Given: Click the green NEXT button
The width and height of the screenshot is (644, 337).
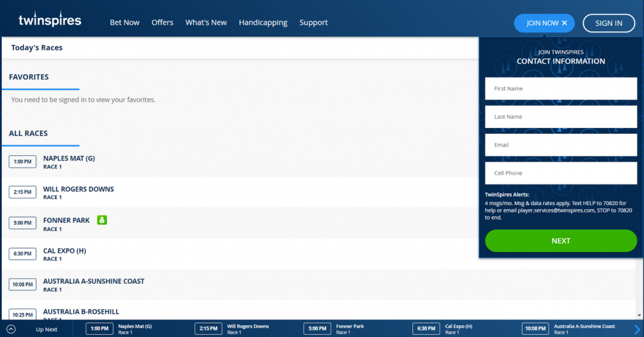Looking at the screenshot, I should [x=560, y=241].
